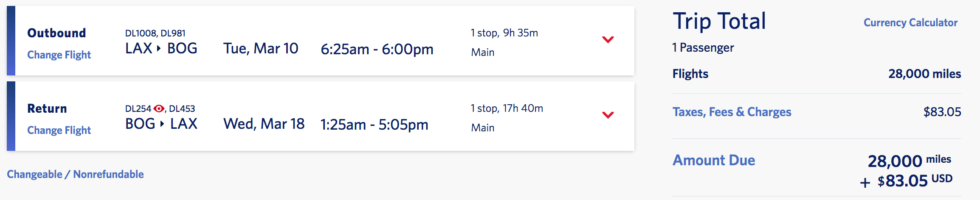Change the Outbound flight
This screenshot has width=980, height=200.
coord(59,55)
